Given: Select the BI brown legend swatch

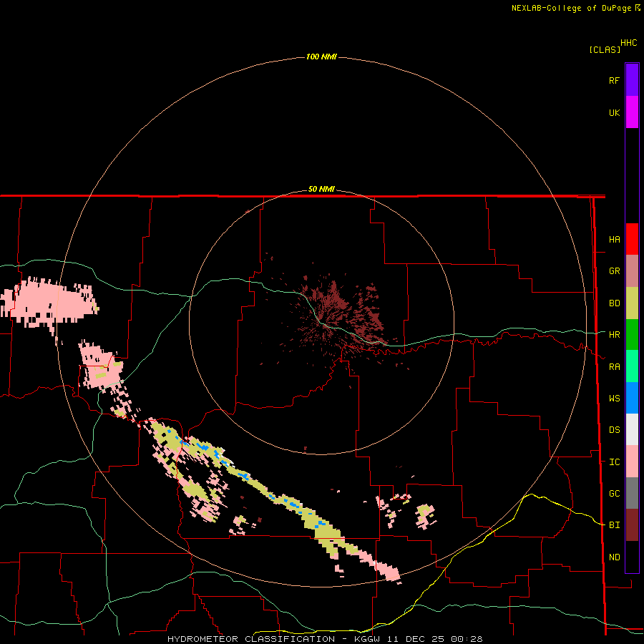Looking at the screenshot, I should coord(632,525).
